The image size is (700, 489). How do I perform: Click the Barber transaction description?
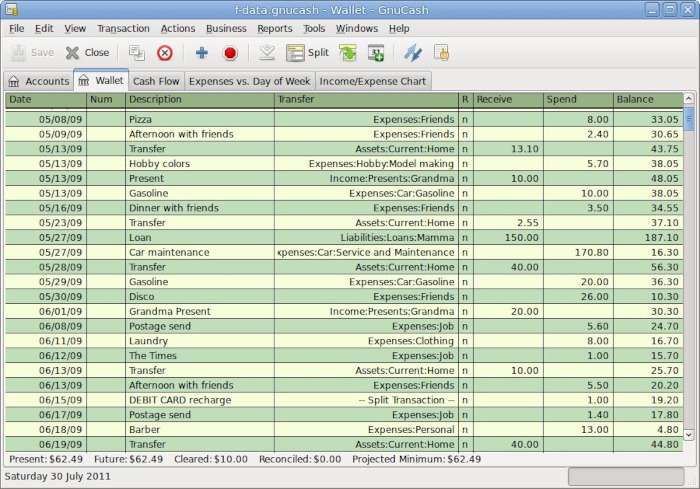200,429
